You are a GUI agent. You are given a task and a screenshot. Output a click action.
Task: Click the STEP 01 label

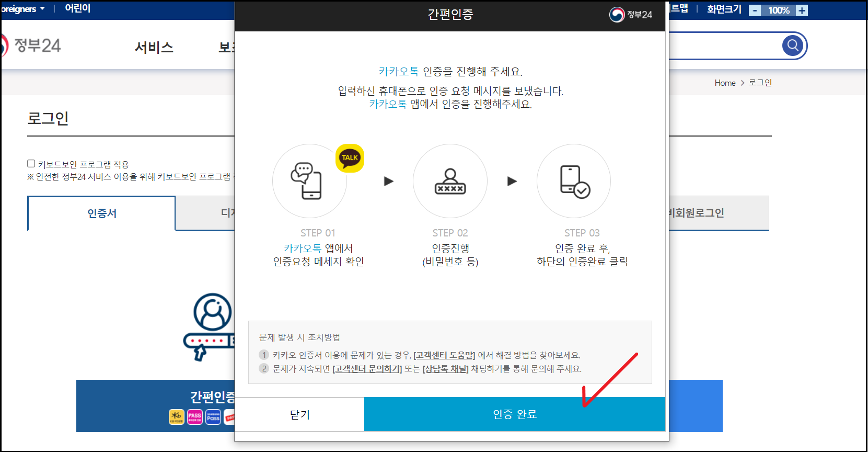pyautogui.click(x=318, y=233)
